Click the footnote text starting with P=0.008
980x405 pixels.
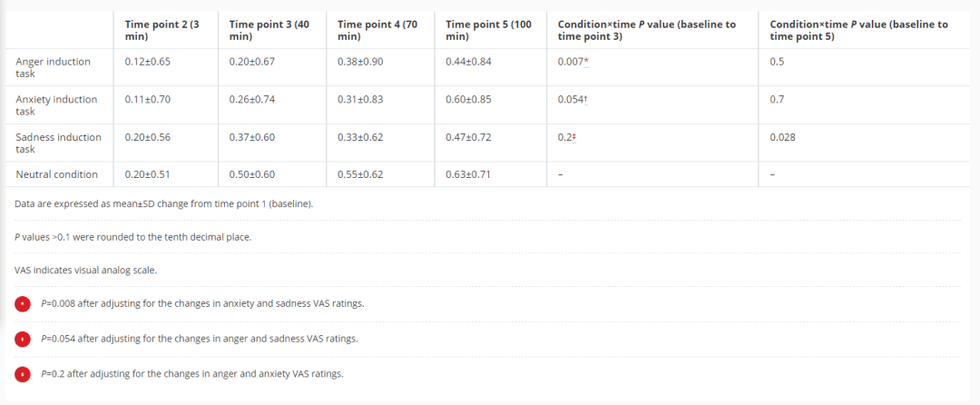point(202,303)
